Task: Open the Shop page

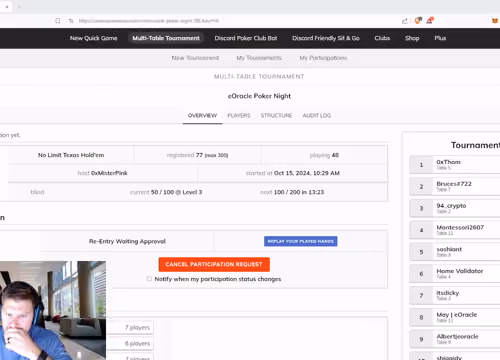Action: click(x=412, y=38)
